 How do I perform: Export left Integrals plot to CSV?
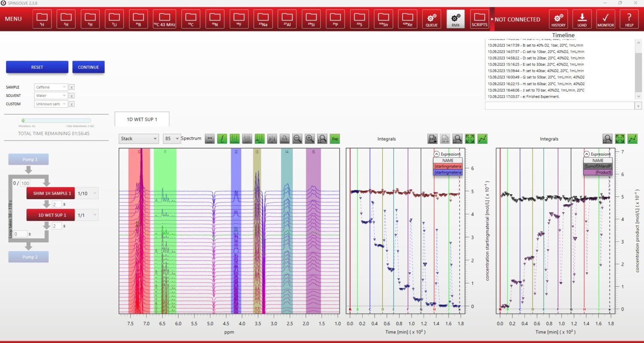[432, 139]
